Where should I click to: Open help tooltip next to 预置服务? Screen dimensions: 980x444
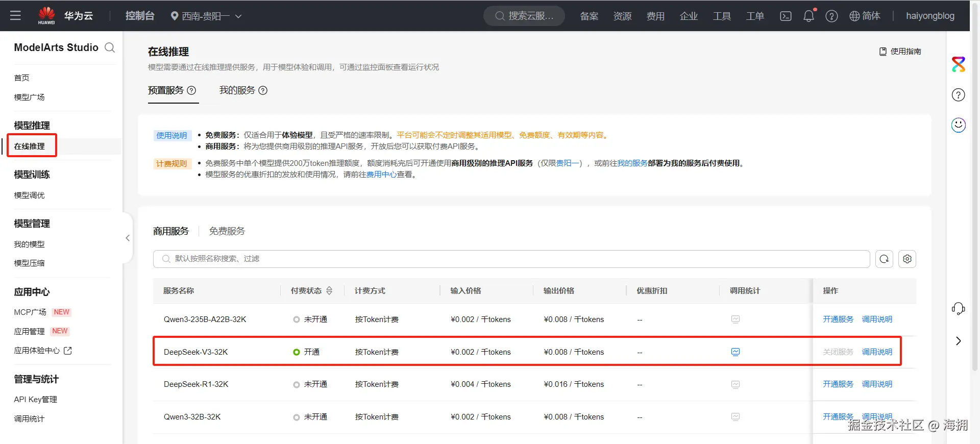(191, 90)
